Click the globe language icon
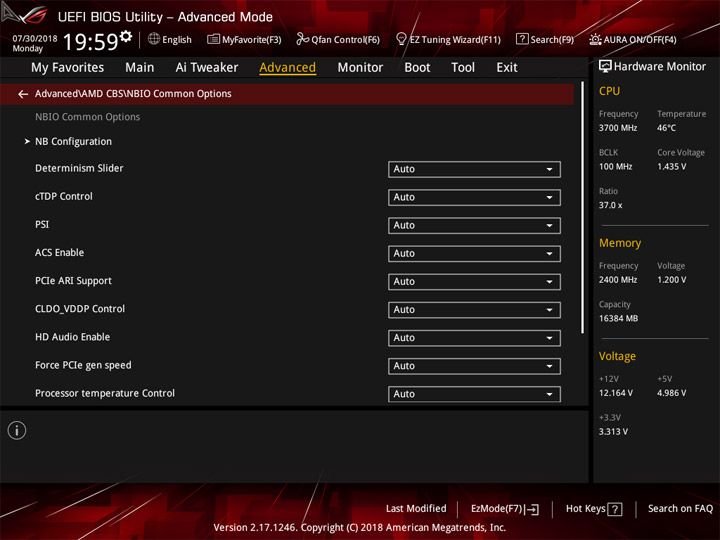The height and width of the screenshot is (540, 720). 154,39
